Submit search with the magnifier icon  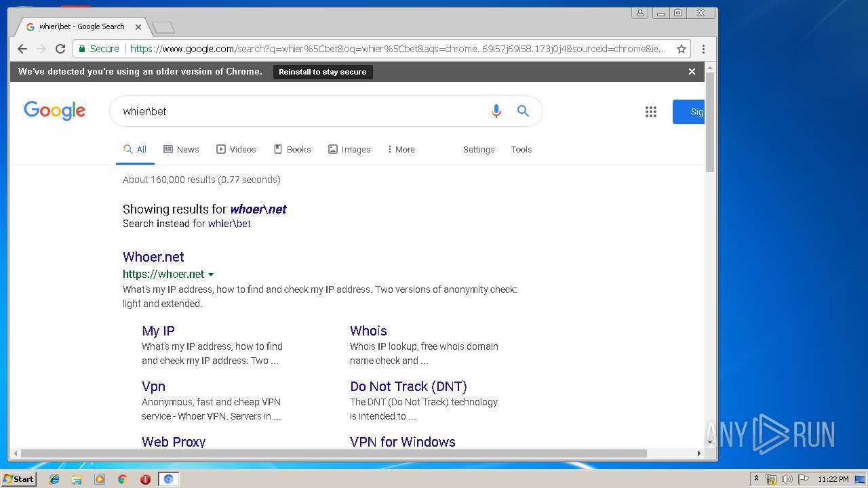pyautogui.click(x=523, y=111)
